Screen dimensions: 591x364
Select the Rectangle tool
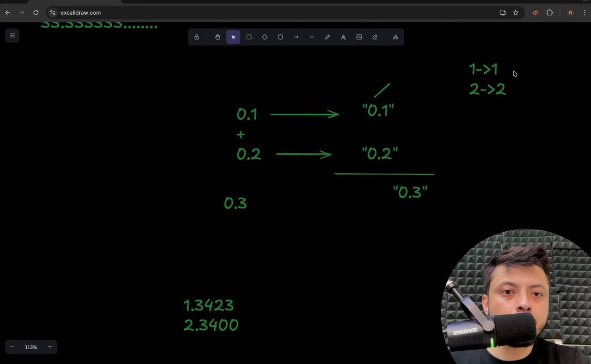pyautogui.click(x=249, y=37)
